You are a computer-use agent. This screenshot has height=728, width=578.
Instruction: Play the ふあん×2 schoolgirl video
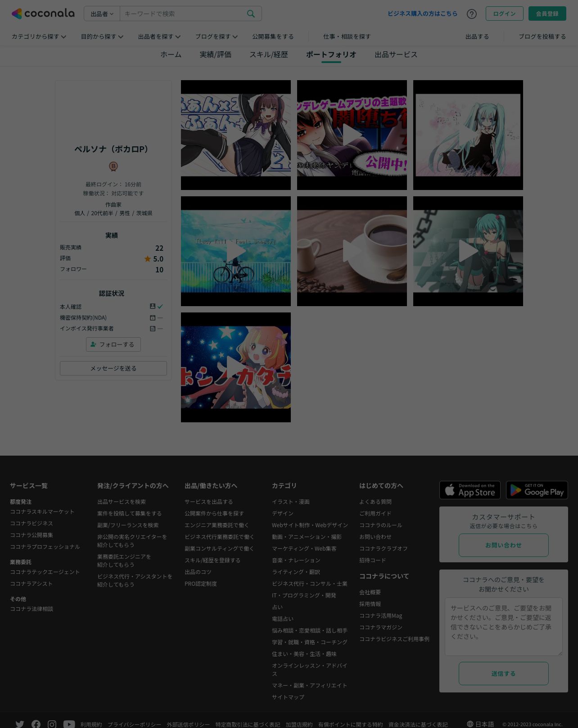(x=236, y=135)
